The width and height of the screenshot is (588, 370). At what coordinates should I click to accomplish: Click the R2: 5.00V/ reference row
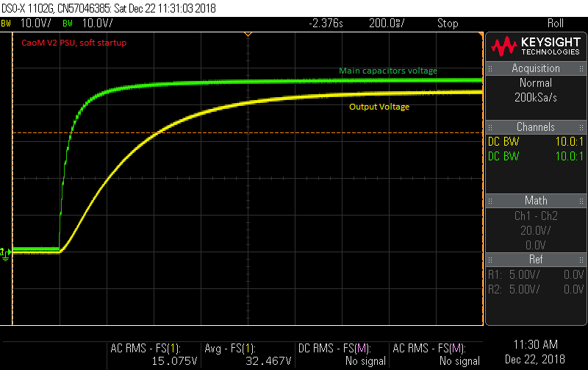536,290
